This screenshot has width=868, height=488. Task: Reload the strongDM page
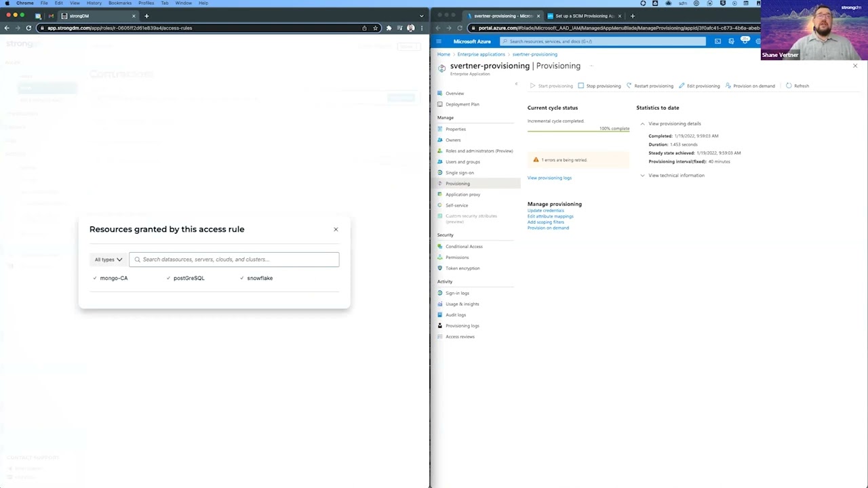pos(28,28)
